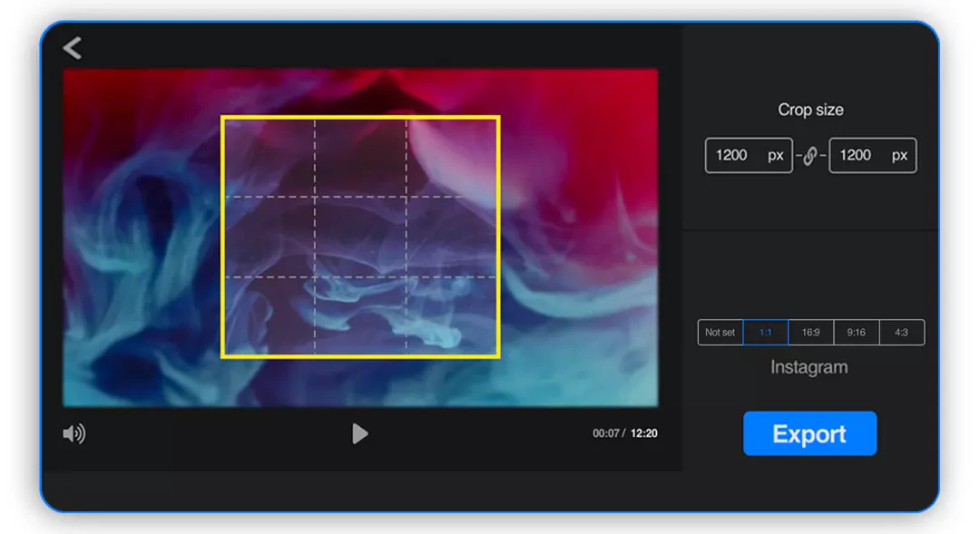Select the "Not set" ratio button
The image size is (980, 534).
coord(719,332)
